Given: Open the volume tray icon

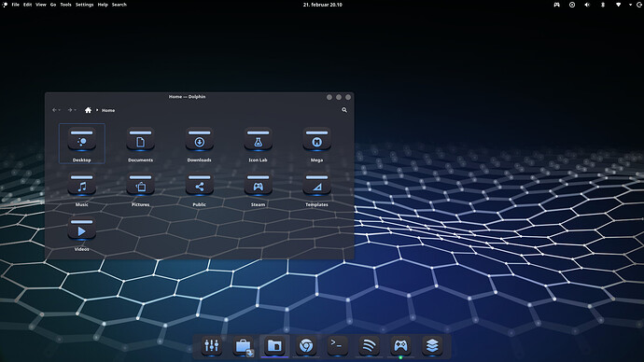Looking at the screenshot, I should 587,5.
